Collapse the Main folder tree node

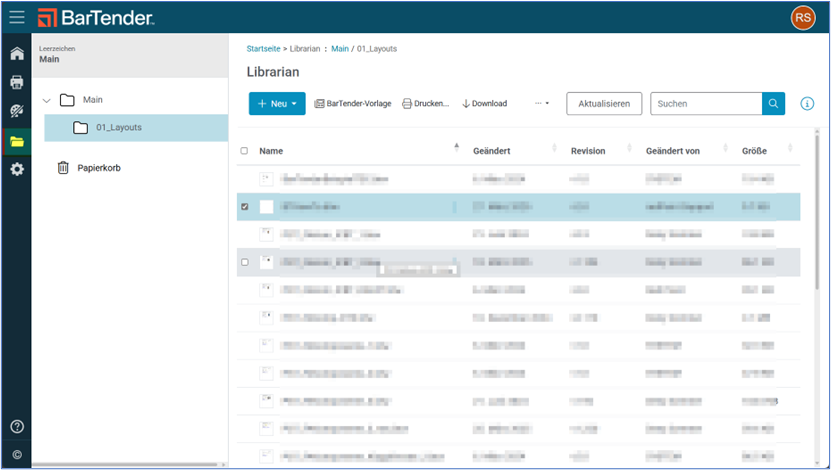pyautogui.click(x=47, y=100)
